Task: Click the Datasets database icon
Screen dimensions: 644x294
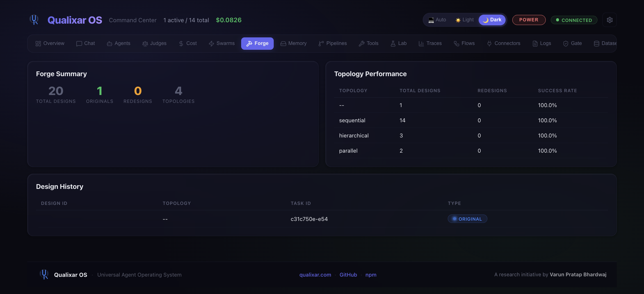Action: (597, 44)
